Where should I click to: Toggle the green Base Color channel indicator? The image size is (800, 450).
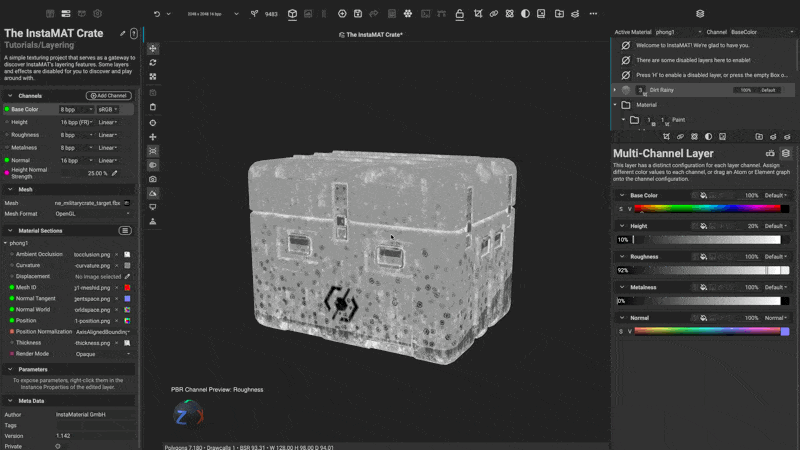[7, 109]
